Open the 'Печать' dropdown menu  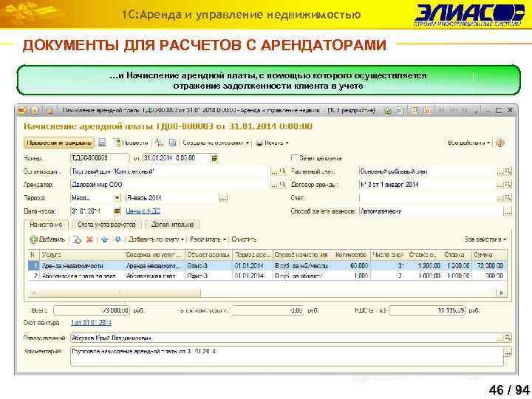tap(272, 143)
